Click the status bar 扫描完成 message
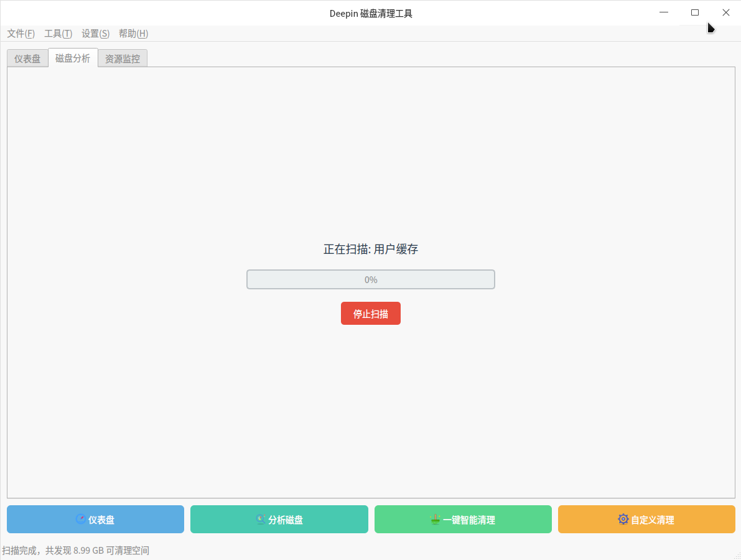Screen dimensions: 741x560 pyautogui.click(x=76, y=551)
